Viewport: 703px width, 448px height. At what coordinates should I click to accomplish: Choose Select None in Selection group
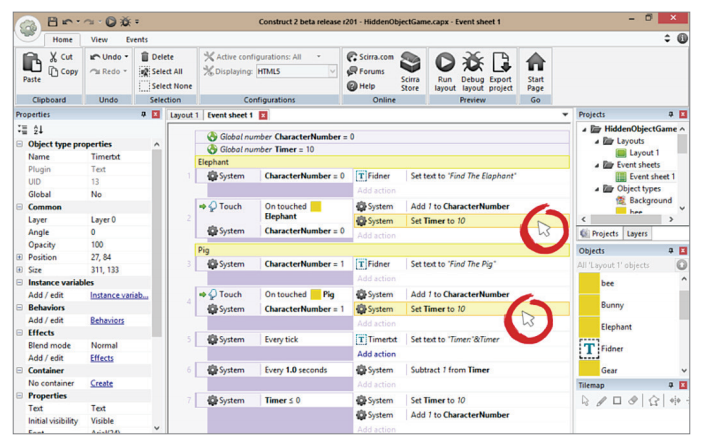pyautogui.click(x=165, y=86)
